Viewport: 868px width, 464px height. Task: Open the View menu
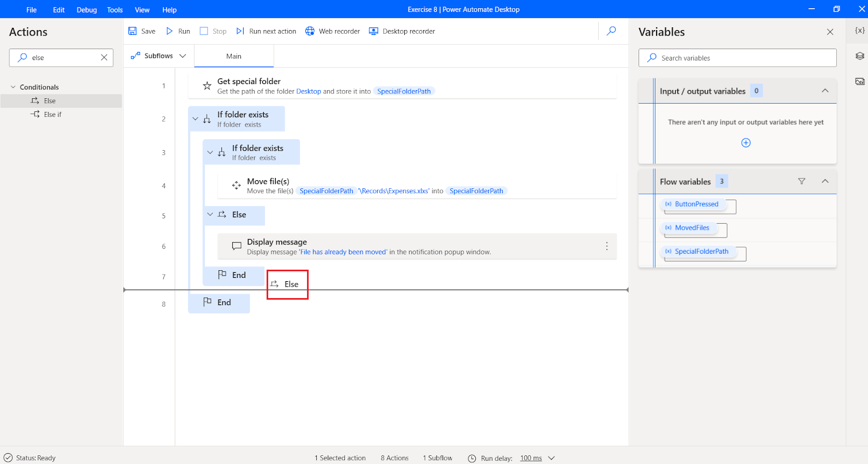(x=142, y=9)
